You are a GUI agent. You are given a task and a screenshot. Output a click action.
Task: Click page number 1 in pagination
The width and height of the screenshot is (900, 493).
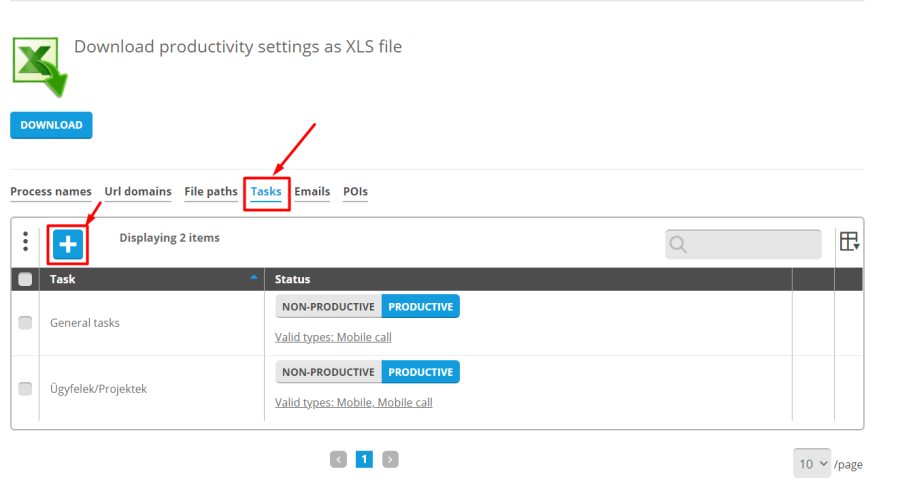coord(364,459)
